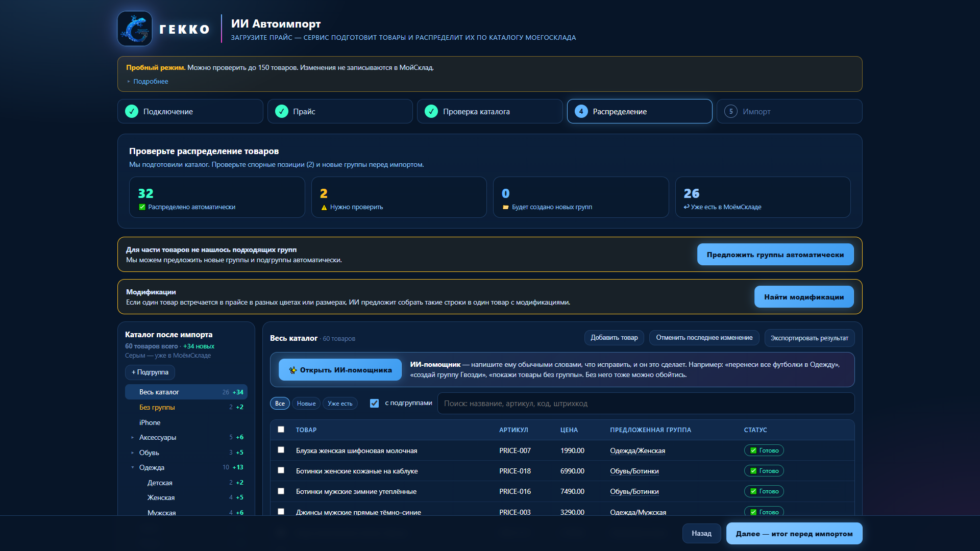Screen dimensions: 980x551
Task: Collapse the Одежда tree group
Action: pyautogui.click(x=132, y=467)
